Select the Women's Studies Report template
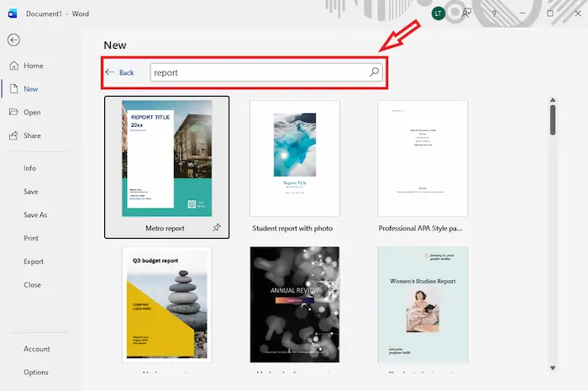 423,304
